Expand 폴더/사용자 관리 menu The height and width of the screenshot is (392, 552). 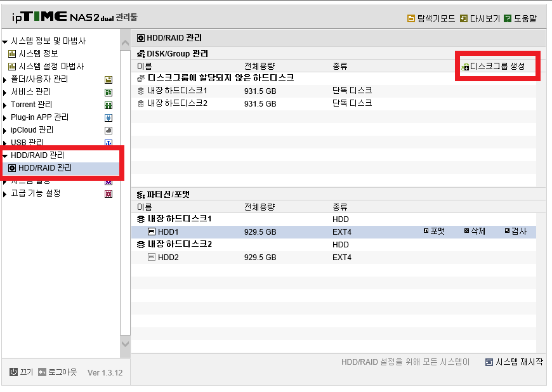tap(4, 80)
